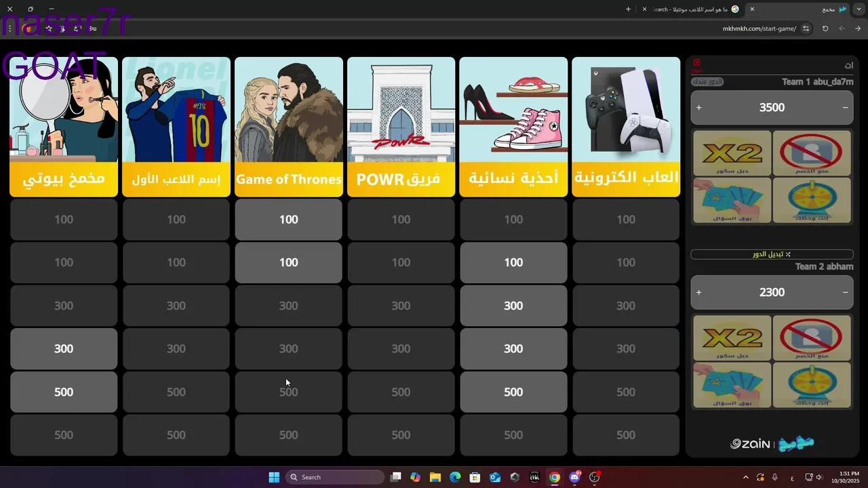Open the إسم اللاعب الأول category card
This screenshot has height=488, width=868.
tap(176, 127)
